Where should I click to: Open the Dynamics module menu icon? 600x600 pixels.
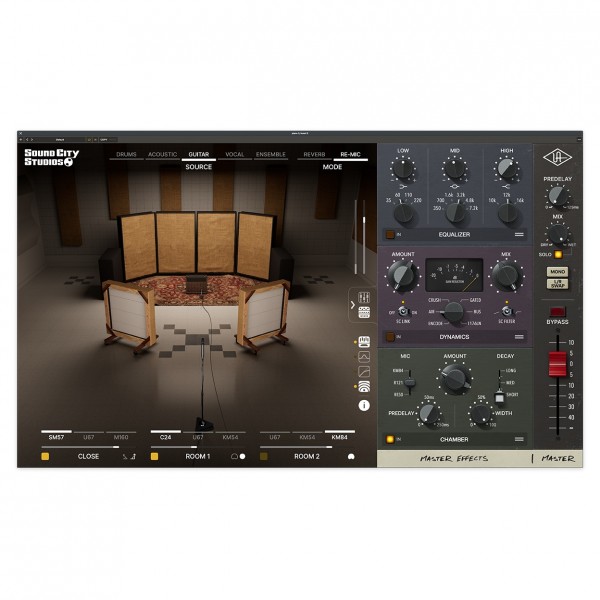click(x=519, y=337)
